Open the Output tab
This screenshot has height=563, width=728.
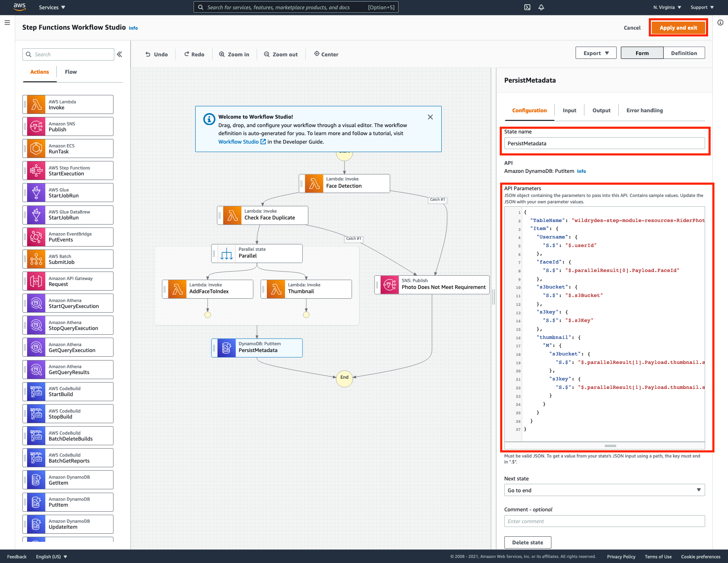click(601, 111)
